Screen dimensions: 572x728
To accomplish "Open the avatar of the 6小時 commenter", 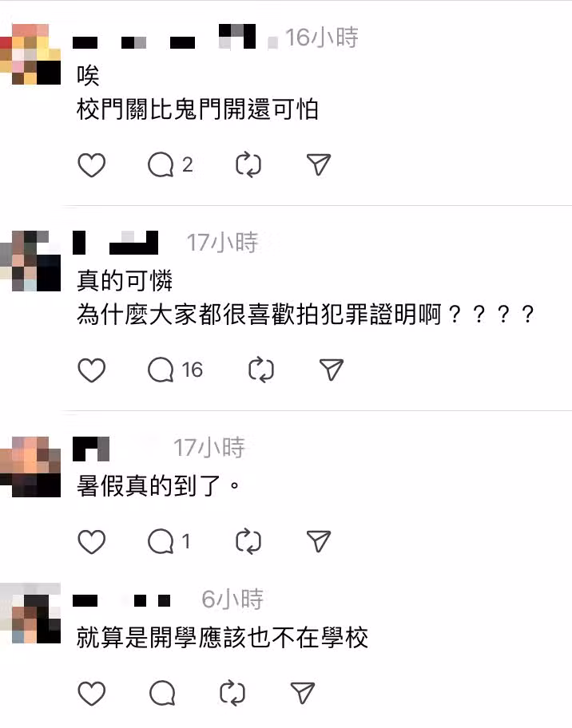I will tap(30, 613).
